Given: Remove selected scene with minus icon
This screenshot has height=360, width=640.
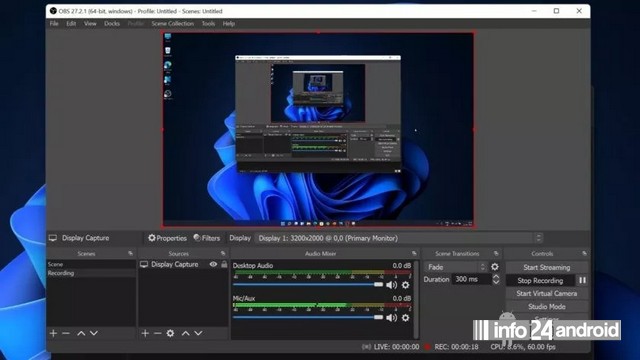Looking at the screenshot, I should pos(66,333).
